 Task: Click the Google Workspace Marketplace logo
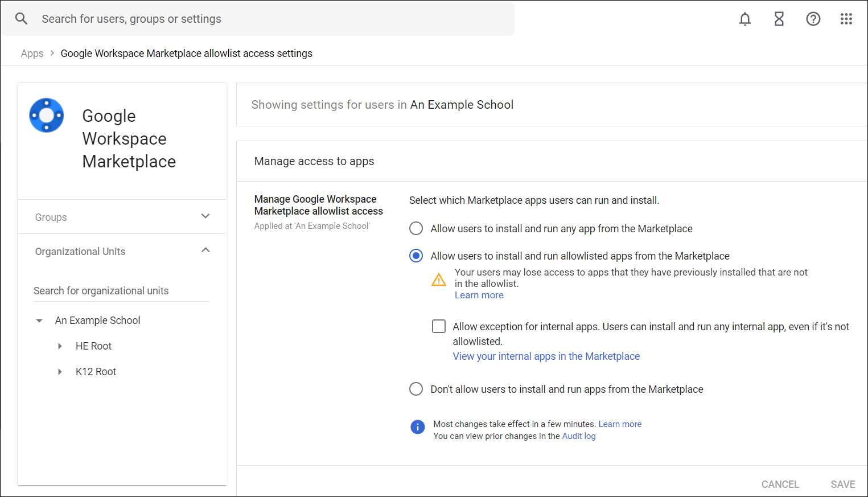coord(47,116)
